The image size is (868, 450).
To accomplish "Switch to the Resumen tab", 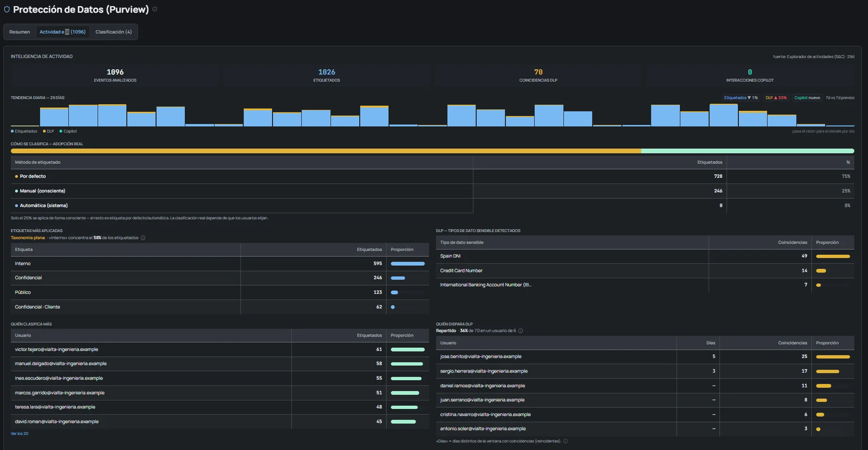I will pos(19,32).
